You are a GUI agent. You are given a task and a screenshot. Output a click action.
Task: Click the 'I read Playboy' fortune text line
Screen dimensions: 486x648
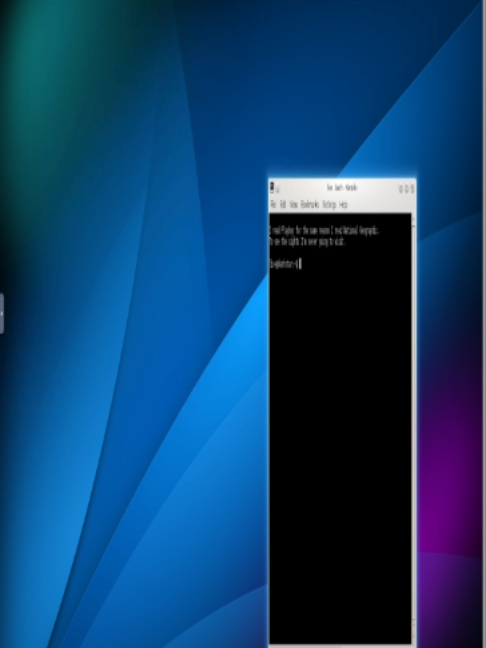click(324, 231)
